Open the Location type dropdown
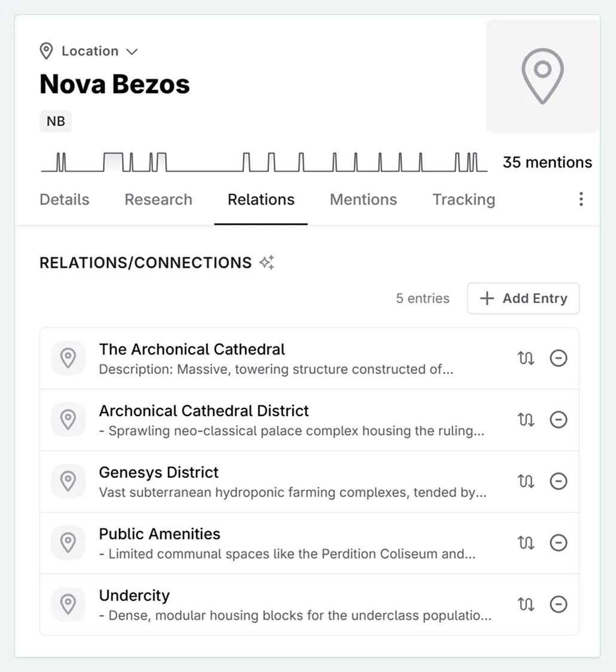Viewport: 616px width, 672px height. tap(89, 51)
